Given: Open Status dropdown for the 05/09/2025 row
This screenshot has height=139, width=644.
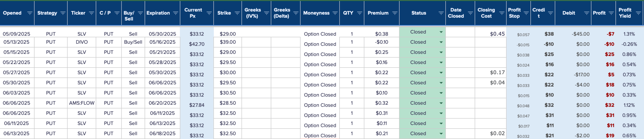Looking at the screenshot, I should coord(441,32).
